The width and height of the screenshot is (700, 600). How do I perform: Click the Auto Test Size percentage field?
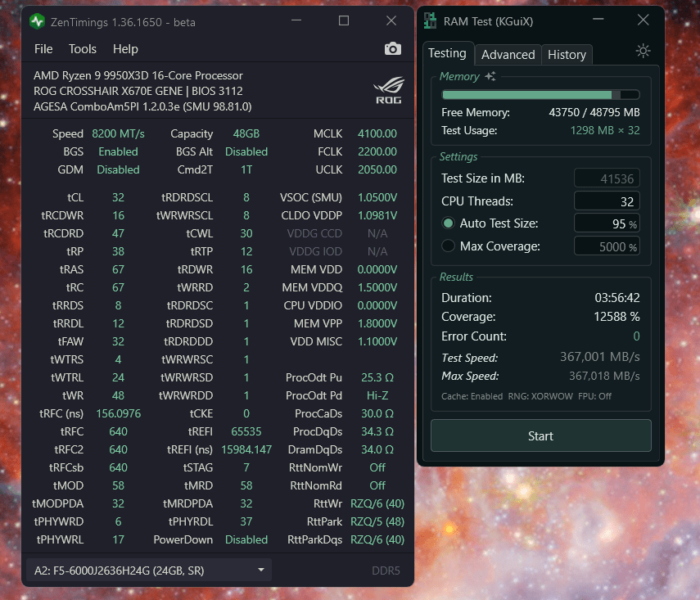[607, 223]
